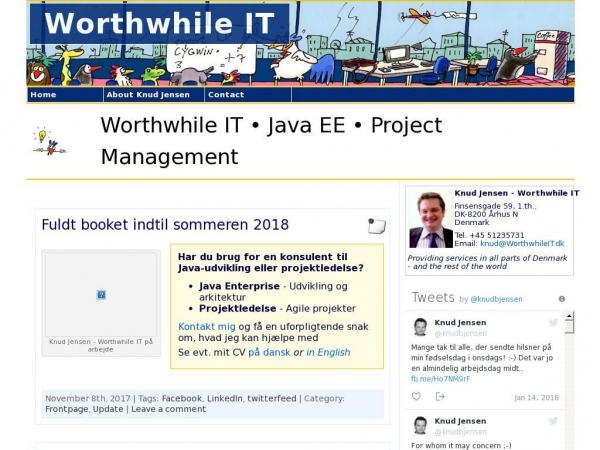Select the Facebook tag
Image resolution: width=600 pixels, height=450 pixels.
click(x=182, y=398)
